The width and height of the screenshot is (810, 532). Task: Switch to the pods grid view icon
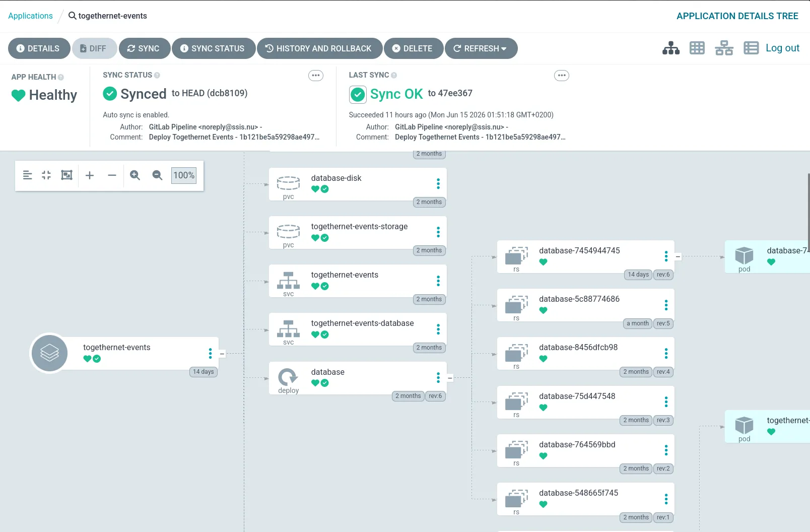coord(697,48)
